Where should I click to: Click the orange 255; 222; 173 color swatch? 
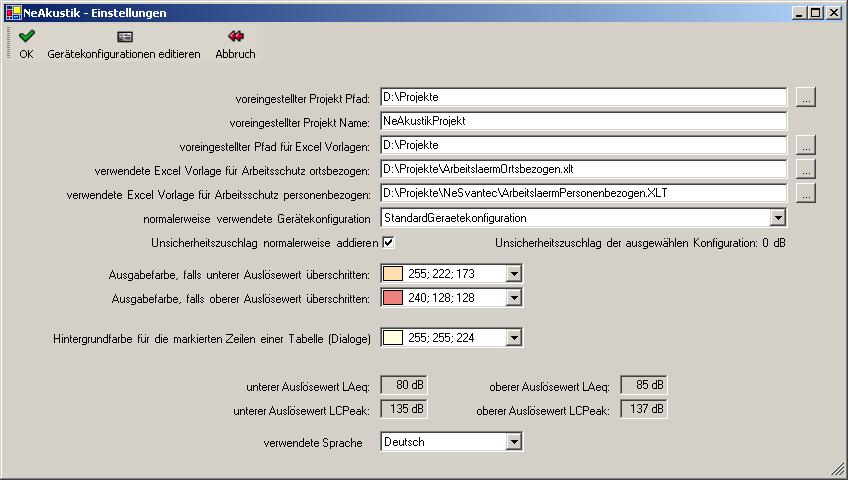(x=393, y=274)
